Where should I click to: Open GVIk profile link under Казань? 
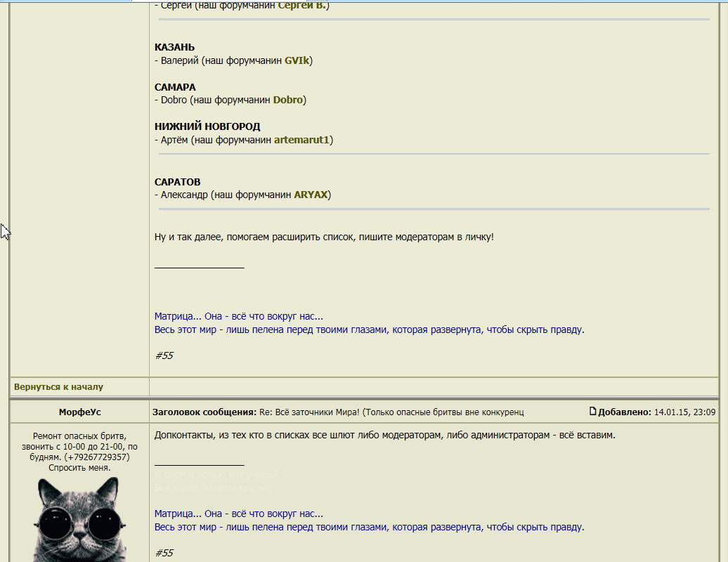[297, 60]
